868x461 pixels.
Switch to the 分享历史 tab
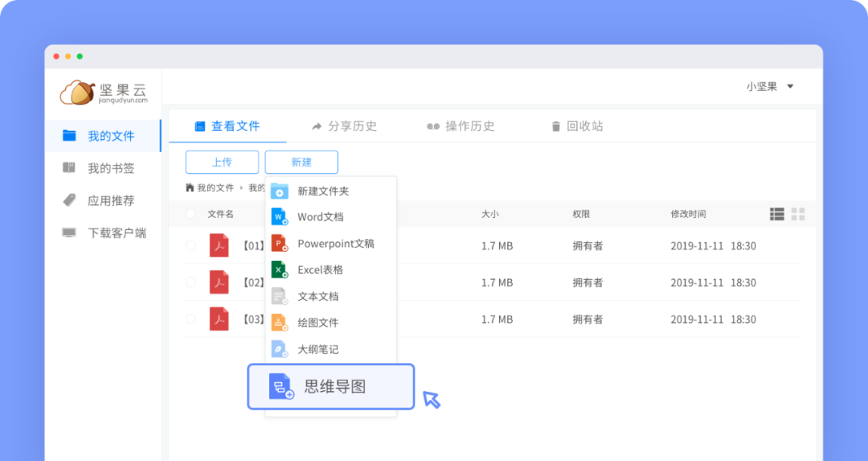[x=344, y=126]
